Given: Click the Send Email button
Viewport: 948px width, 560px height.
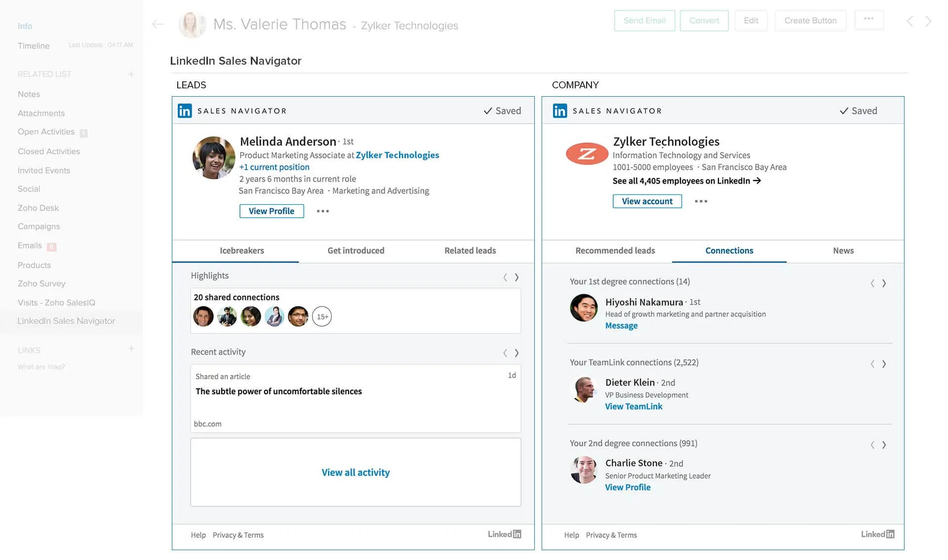Looking at the screenshot, I should (x=644, y=21).
